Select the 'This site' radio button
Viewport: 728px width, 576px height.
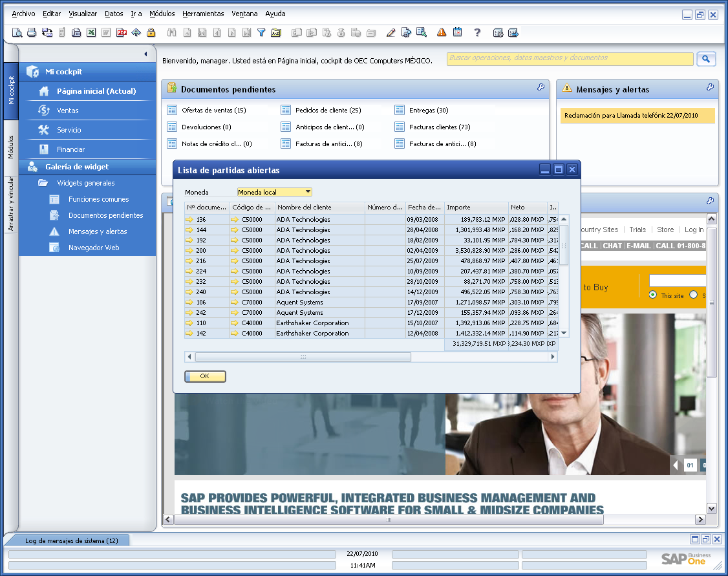pyautogui.click(x=653, y=295)
